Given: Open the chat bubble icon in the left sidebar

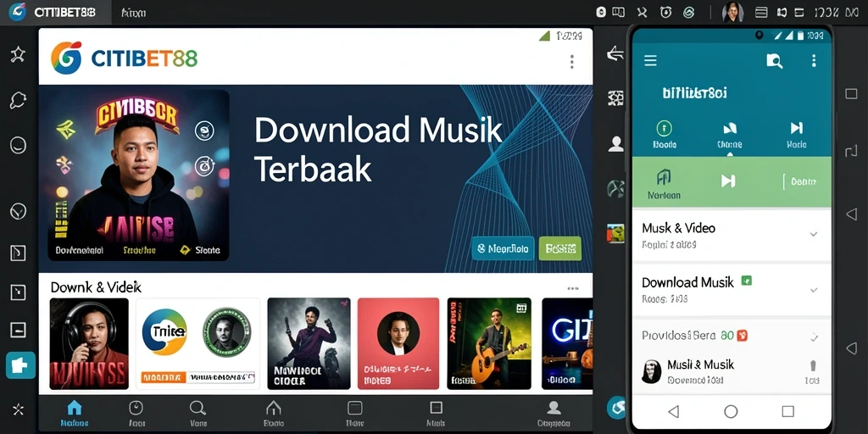Looking at the screenshot, I should pos(18,100).
